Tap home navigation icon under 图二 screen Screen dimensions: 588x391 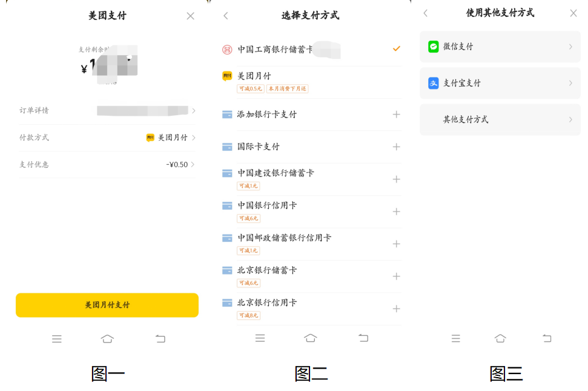tap(311, 338)
